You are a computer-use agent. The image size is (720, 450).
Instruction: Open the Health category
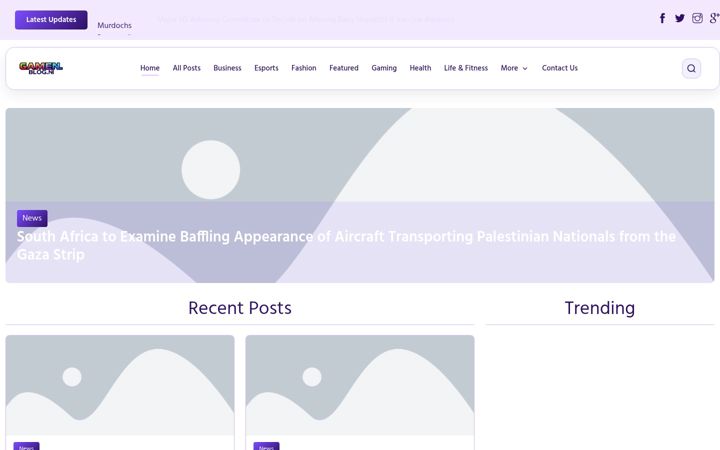pos(420,68)
